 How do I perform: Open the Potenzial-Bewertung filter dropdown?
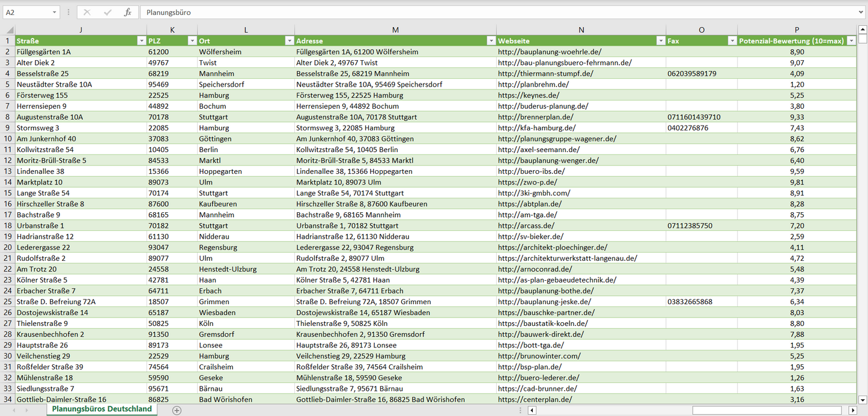(851, 41)
